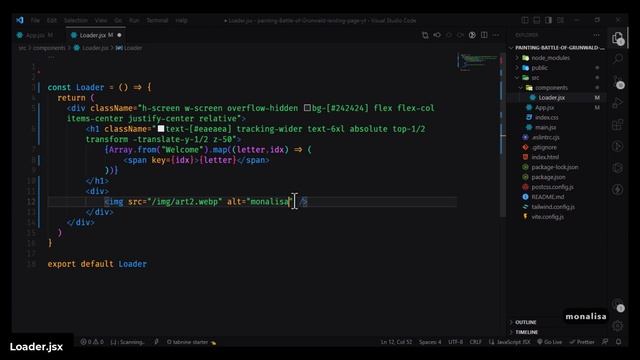Open the Terminal menu

(x=157, y=20)
